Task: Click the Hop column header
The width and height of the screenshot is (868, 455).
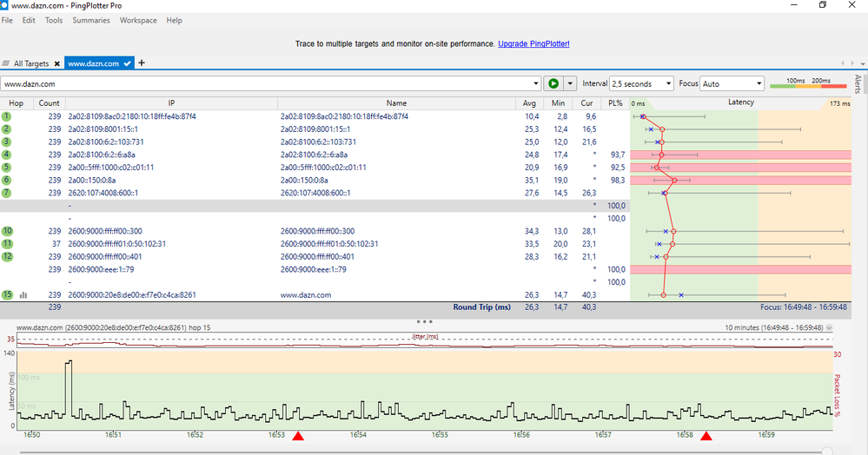Action: click(16, 103)
